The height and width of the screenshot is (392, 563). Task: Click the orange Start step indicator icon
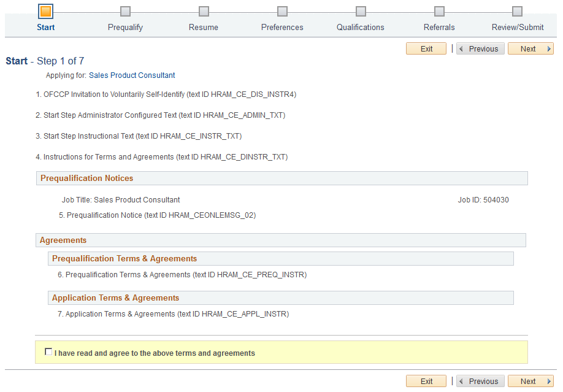click(45, 11)
